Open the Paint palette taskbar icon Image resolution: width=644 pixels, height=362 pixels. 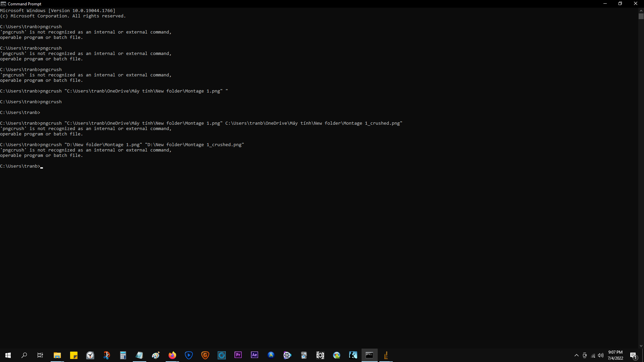click(156, 355)
